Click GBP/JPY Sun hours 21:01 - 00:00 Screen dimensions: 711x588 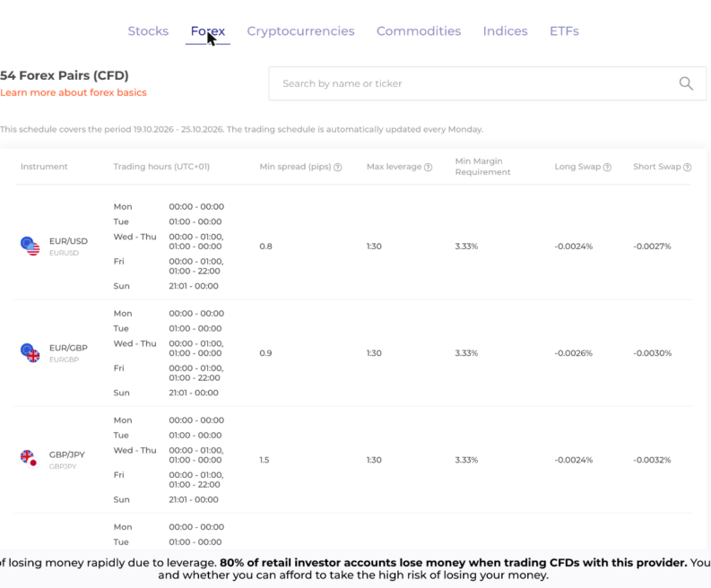coord(194,499)
